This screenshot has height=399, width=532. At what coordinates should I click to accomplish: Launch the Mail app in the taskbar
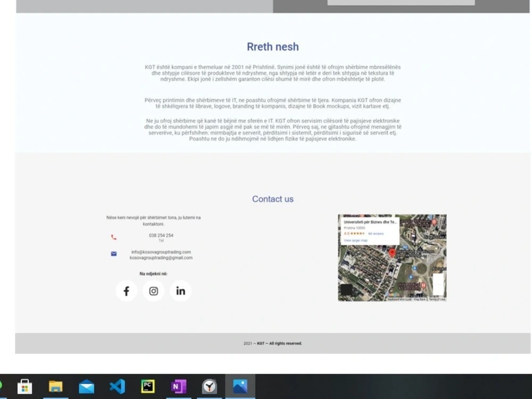tap(87, 386)
